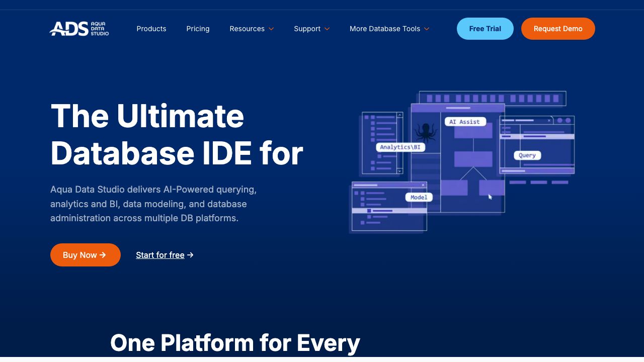Open the Products menu item

click(151, 29)
